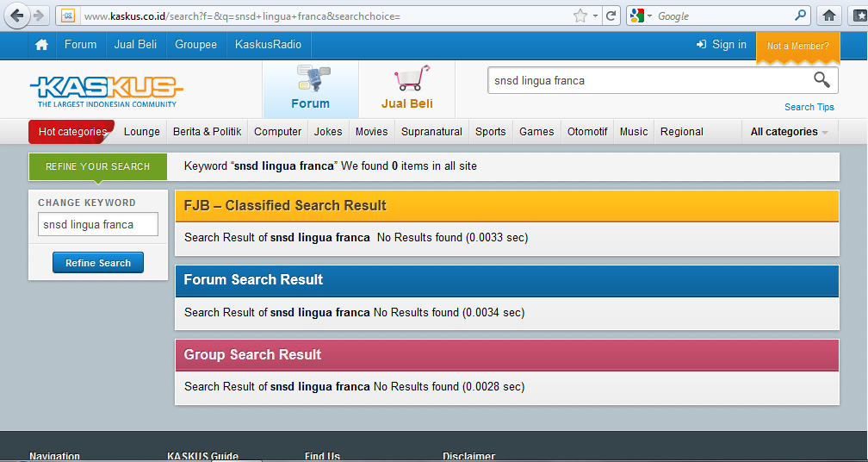The image size is (868, 462).
Task: Open the Jokes category
Action: tap(328, 132)
